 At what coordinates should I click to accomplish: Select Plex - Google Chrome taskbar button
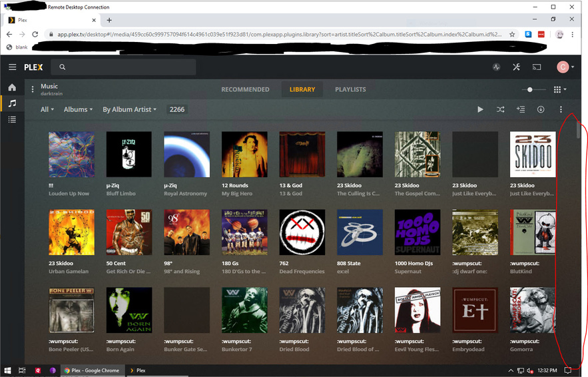(92, 370)
